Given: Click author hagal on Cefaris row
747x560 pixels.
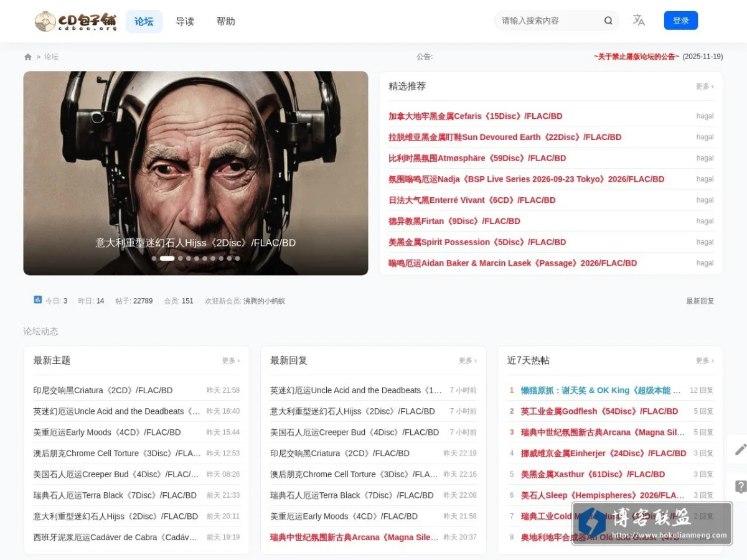Looking at the screenshot, I should tap(705, 116).
